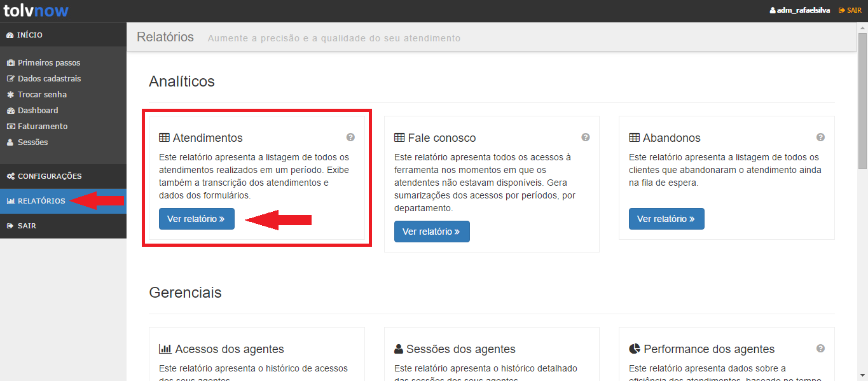Click the help icon on Atendimentos card
Image resolution: width=868 pixels, height=381 pixels.
point(350,137)
